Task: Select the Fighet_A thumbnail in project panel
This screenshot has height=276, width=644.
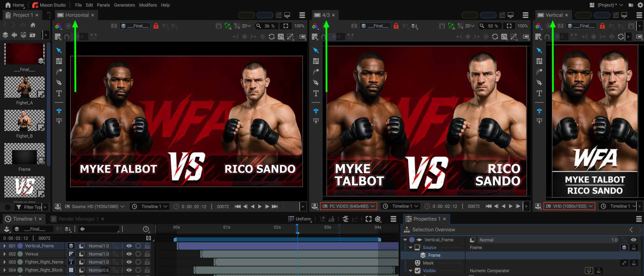Action: point(24,87)
